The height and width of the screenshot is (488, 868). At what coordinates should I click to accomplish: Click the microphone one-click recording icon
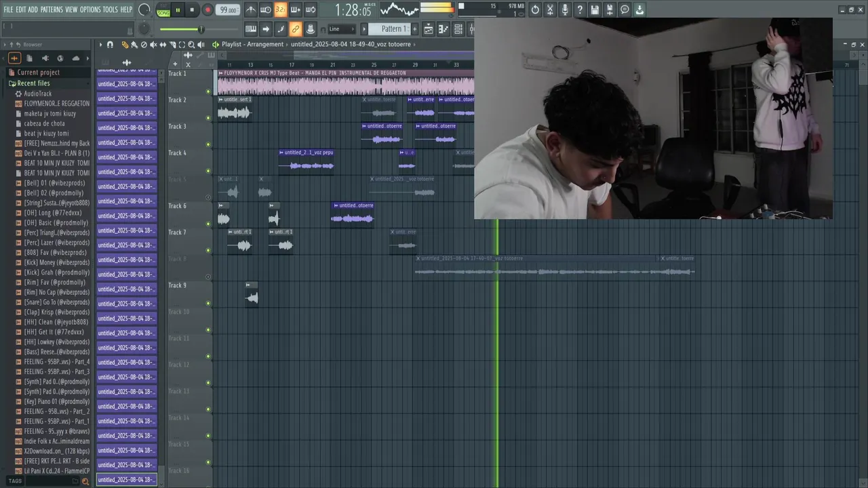(x=565, y=9)
